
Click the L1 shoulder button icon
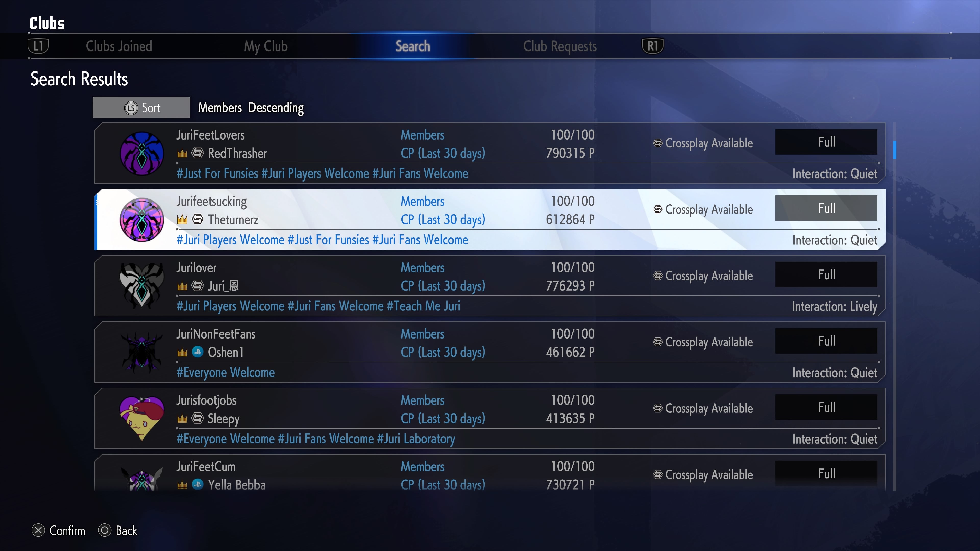point(39,46)
